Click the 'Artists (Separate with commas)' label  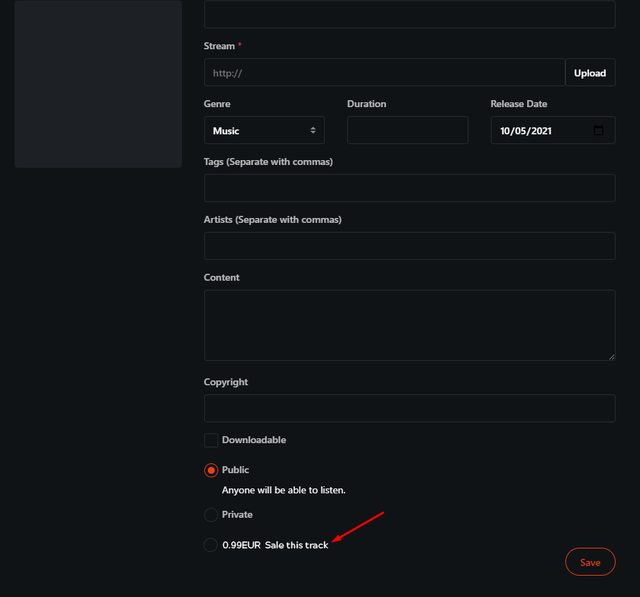[x=273, y=220]
